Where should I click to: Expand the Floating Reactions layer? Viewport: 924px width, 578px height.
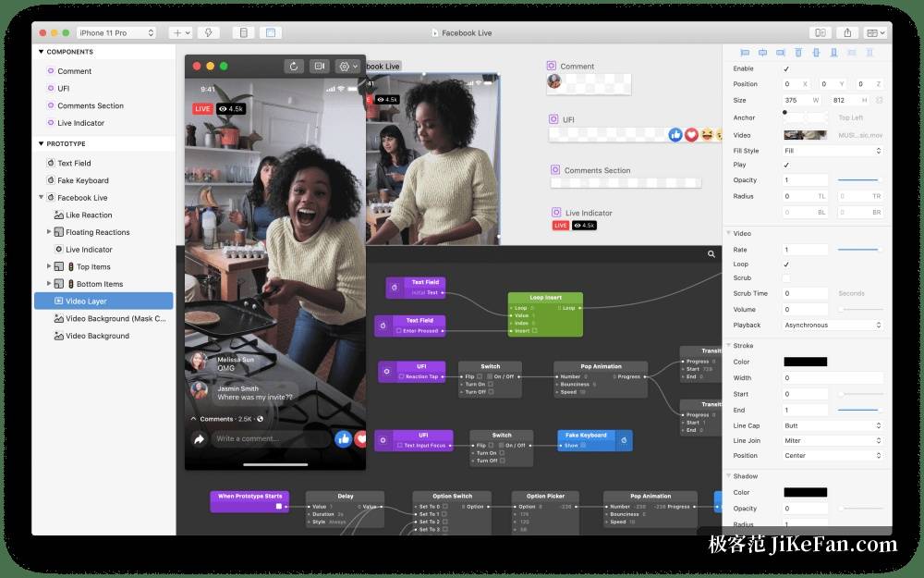pos(49,232)
